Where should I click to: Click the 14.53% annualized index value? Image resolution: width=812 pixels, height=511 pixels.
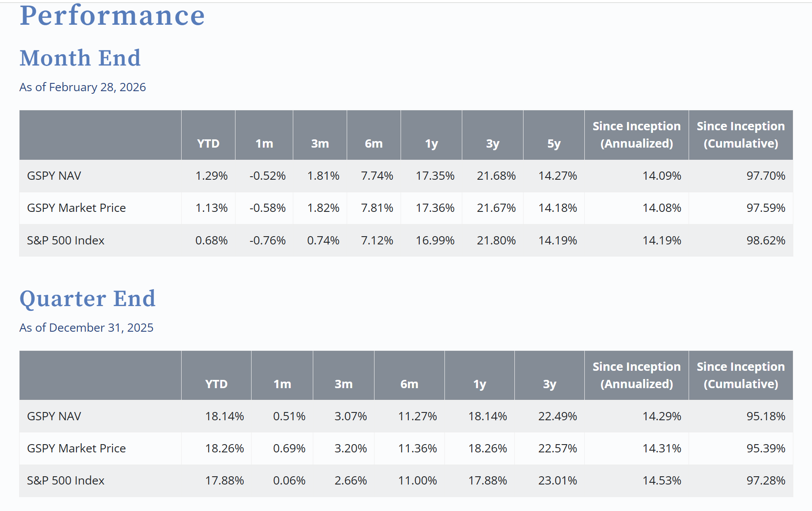[662, 481]
